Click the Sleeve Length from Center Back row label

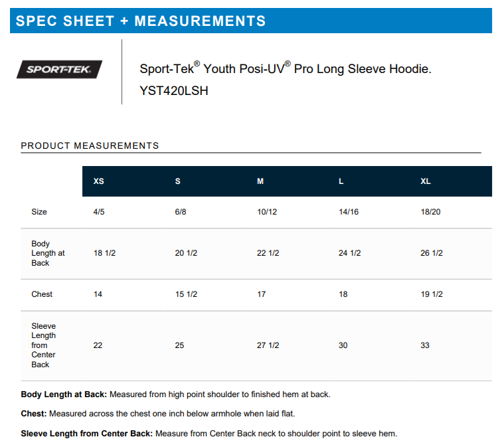[x=44, y=345]
